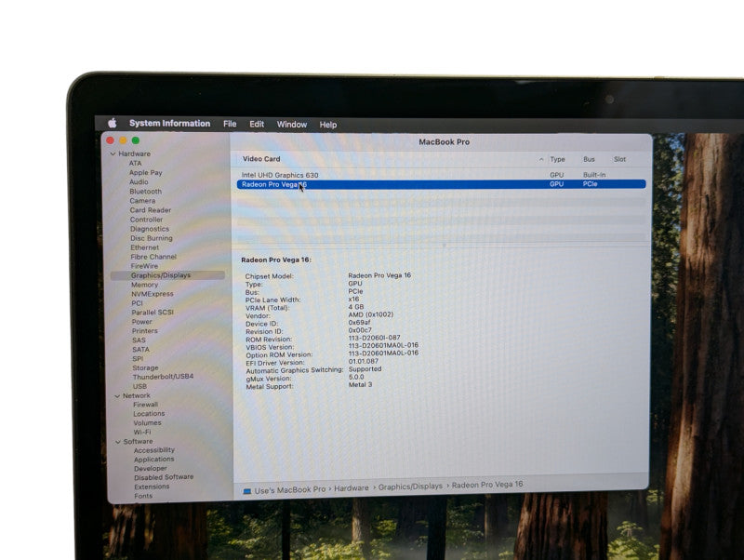
Task: Select Controller in the sidebar
Action: 147,220
